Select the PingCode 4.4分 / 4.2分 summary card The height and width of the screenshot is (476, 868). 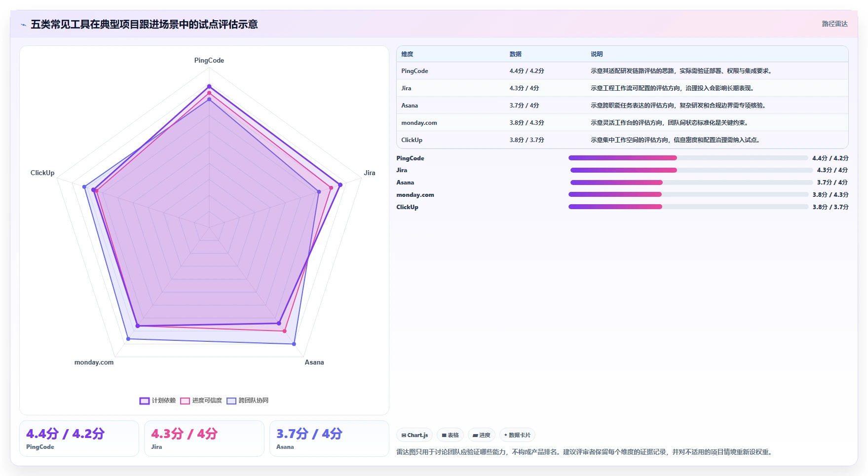pyautogui.click(x=79, y=439)
